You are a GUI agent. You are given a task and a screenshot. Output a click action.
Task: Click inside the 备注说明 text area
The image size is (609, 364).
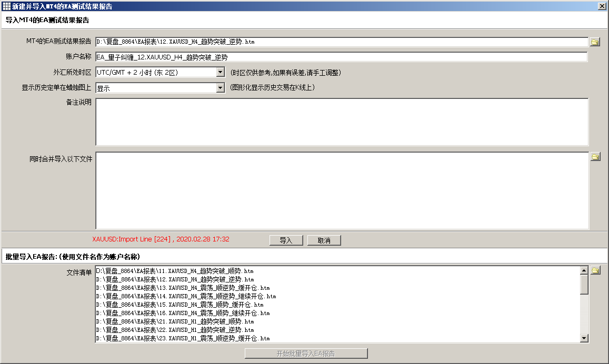pos(341,122)
